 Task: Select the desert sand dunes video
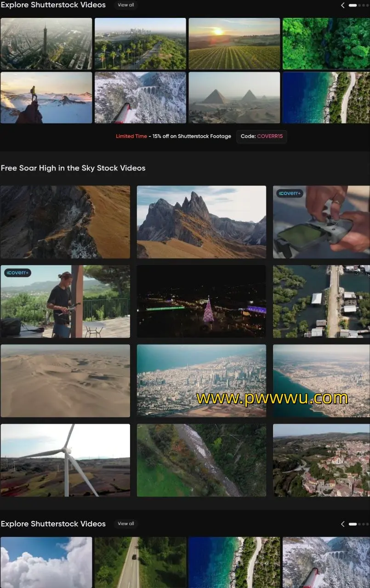point(65,381)
